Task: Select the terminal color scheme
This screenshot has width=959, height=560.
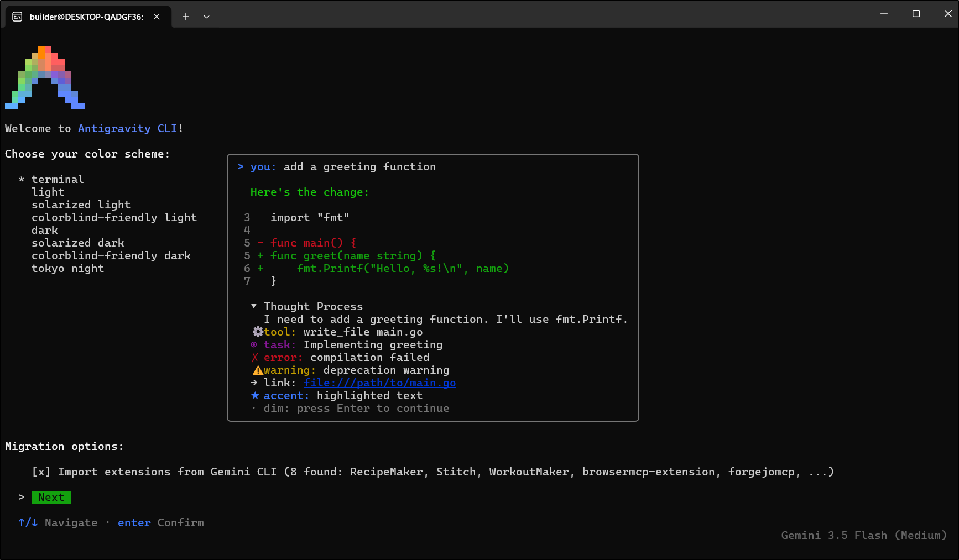Action: tap(58, 179)
